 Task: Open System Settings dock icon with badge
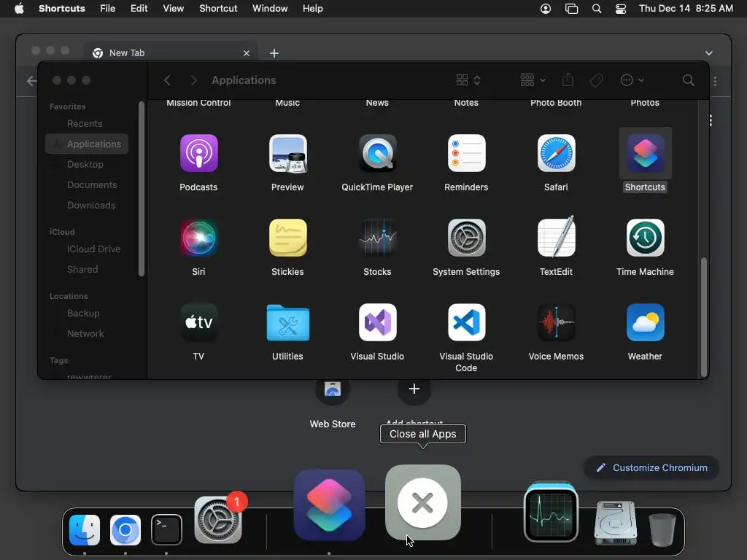[218, 519]
